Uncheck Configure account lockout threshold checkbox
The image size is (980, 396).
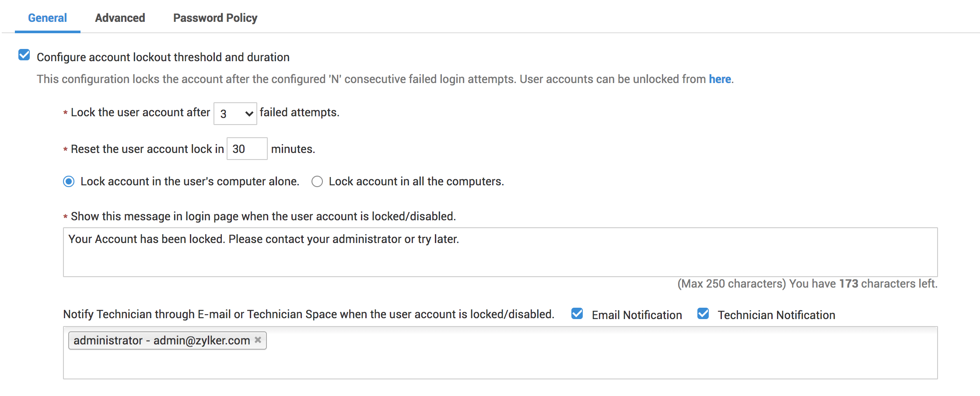pyautogui.click(x=24, y=55)
